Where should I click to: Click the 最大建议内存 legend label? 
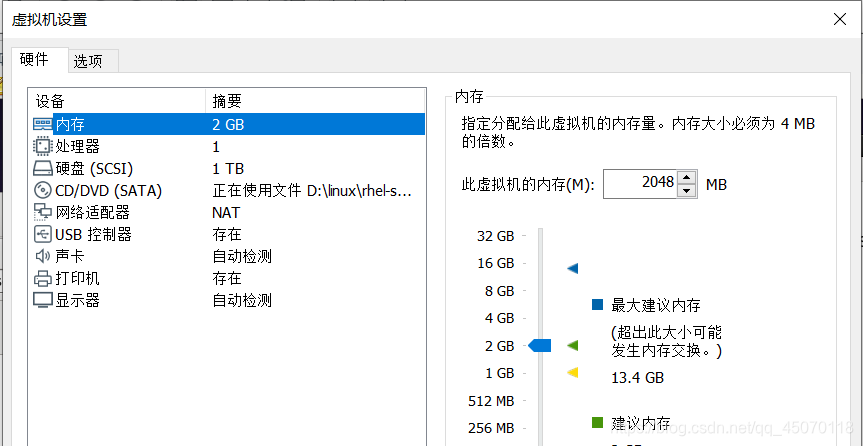[656, 305]
